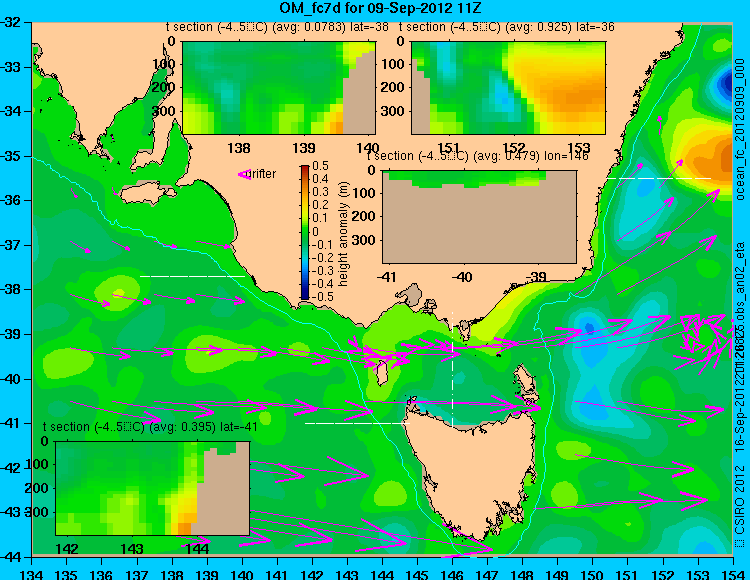The image size is (750, 580).
Task: Click the white dashed section line at lon 146
Action: [452, 368]
